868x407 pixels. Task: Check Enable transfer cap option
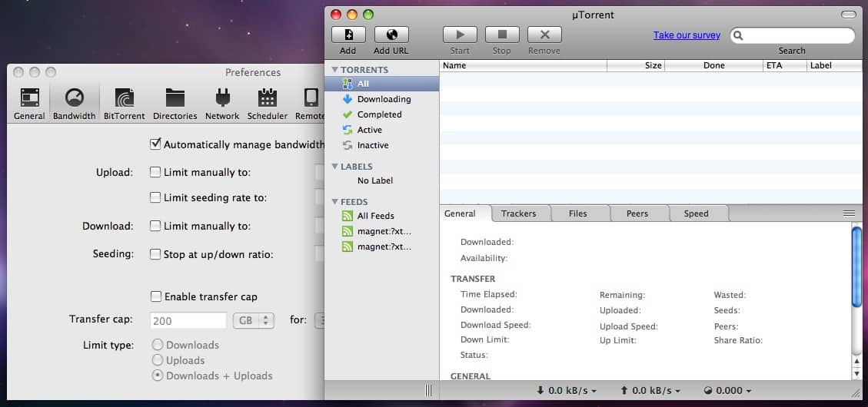pos(156,296)
